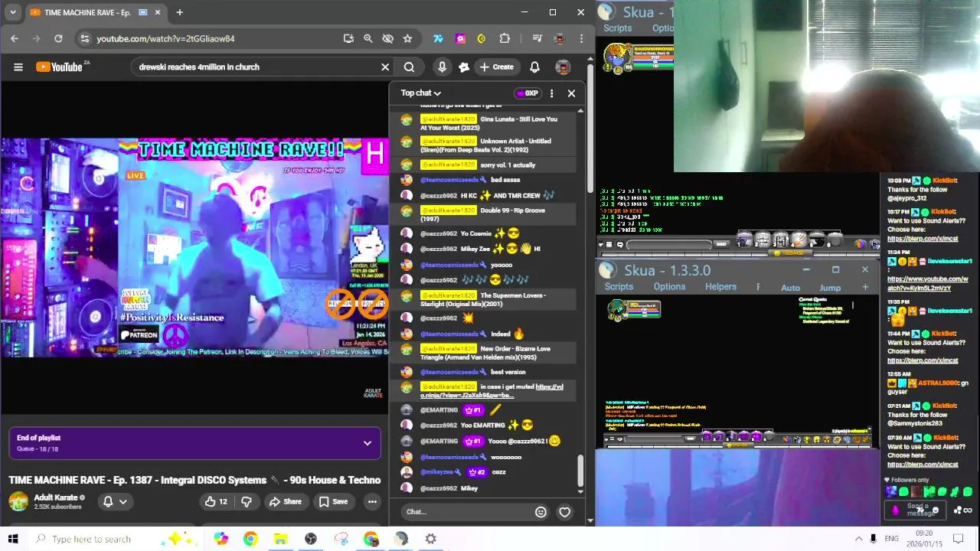Open the Chrome extensions puzzle icon

505,38
